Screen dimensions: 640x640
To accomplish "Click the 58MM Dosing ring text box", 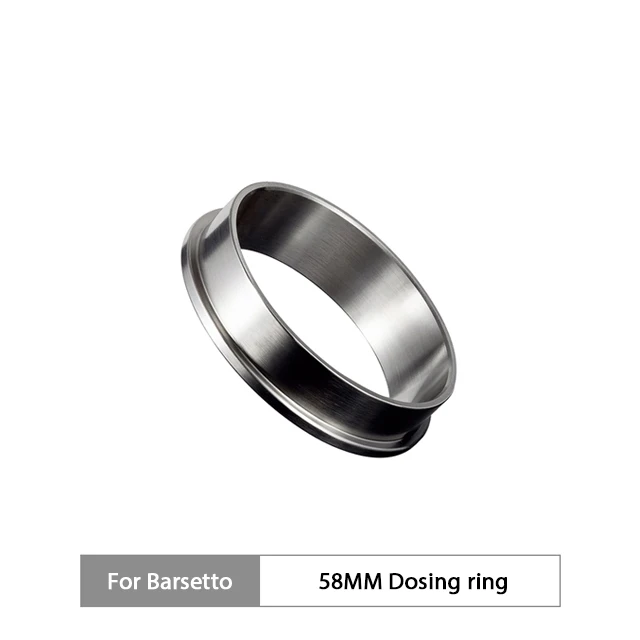I will 410,581.
